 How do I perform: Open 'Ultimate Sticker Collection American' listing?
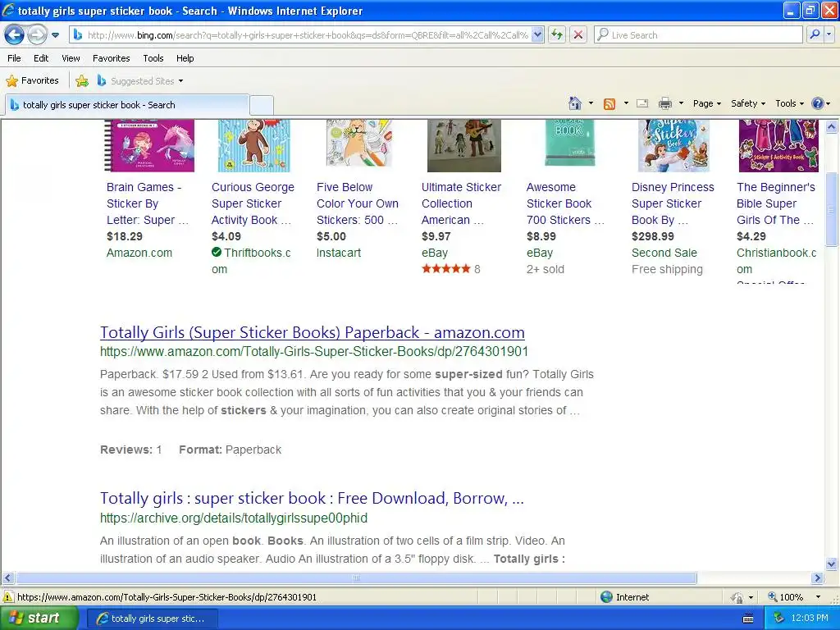pos(461,203)
